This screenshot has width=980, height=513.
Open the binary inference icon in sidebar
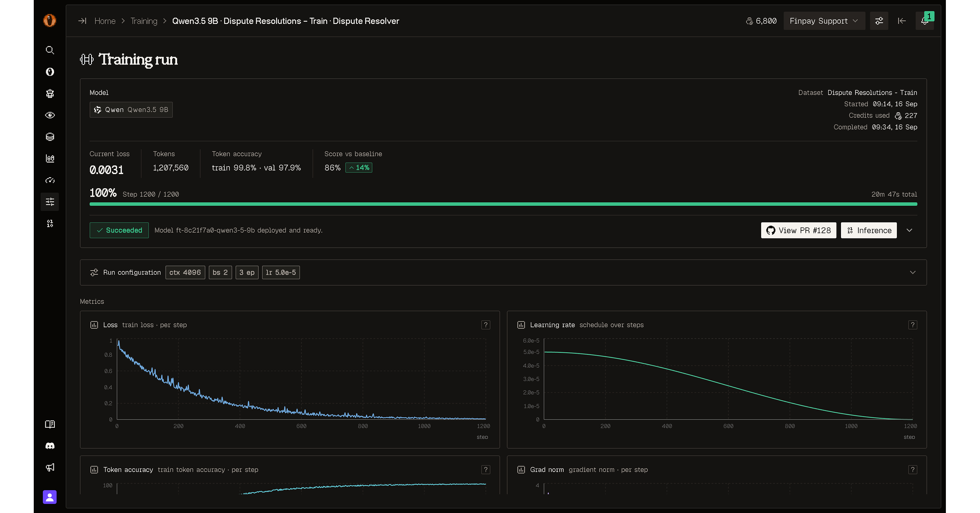50,223
